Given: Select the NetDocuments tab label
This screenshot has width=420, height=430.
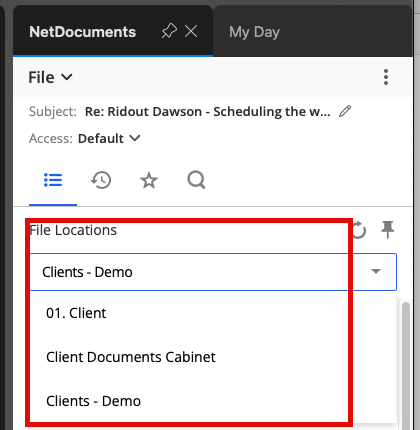Looking at the screenshot, I should (83, 32).
